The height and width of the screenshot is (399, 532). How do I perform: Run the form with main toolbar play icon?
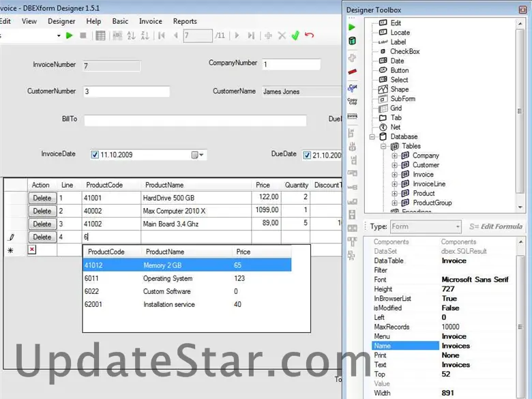point(69,35)
